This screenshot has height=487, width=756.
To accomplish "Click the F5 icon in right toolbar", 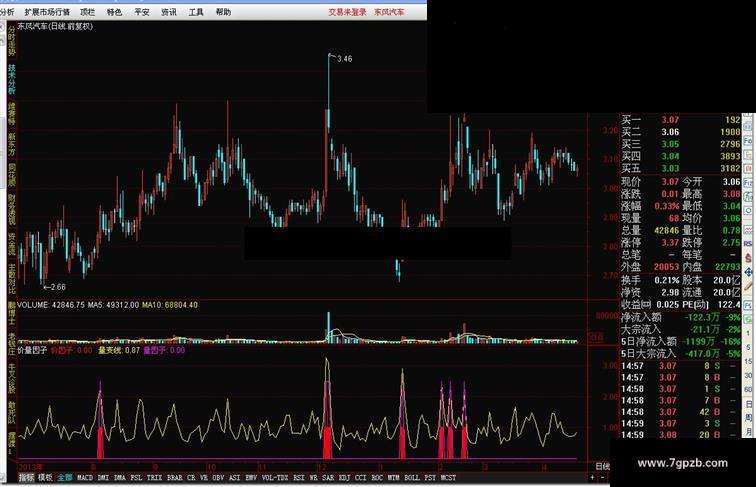I will [x=748, y=306].
